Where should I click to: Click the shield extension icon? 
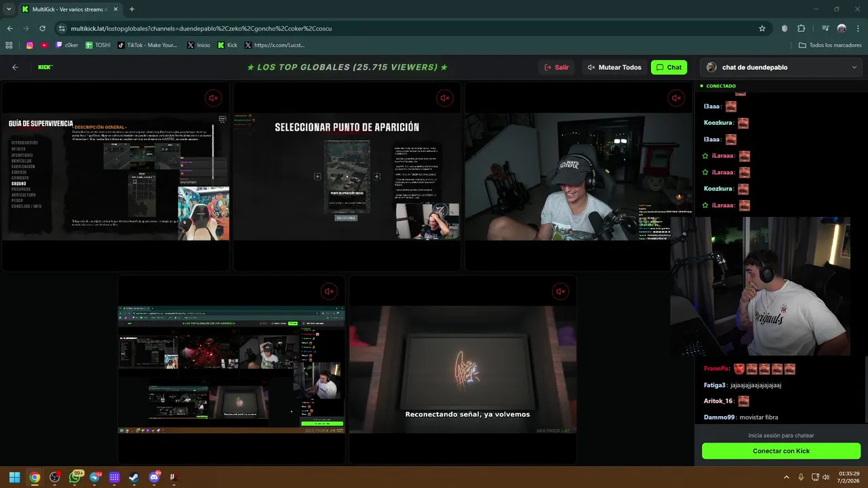click(x=785, y=28)
